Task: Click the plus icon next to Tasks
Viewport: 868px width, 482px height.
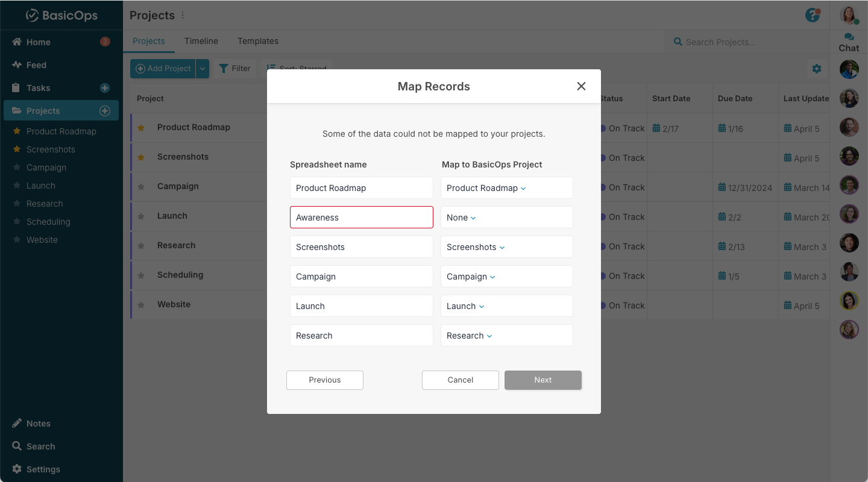Action: click(104, 88)
